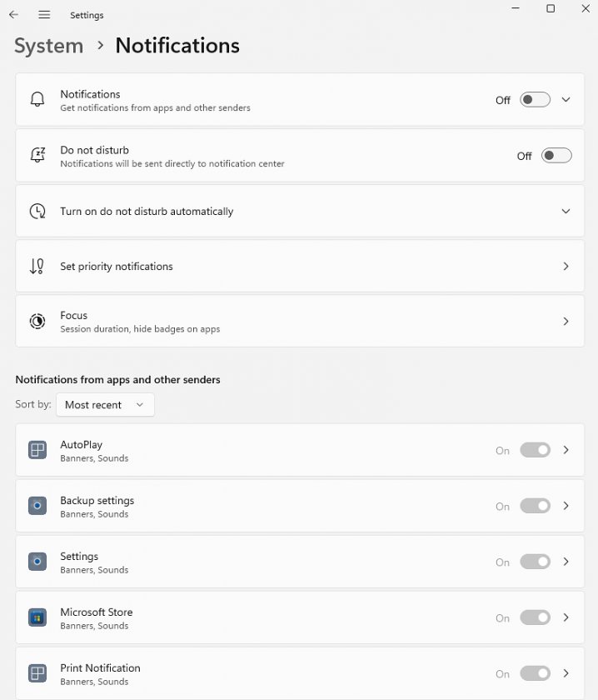Go to System in the breadcrumb
The image size is (598, 700).
pyautogui.click(x=48, y=46)
